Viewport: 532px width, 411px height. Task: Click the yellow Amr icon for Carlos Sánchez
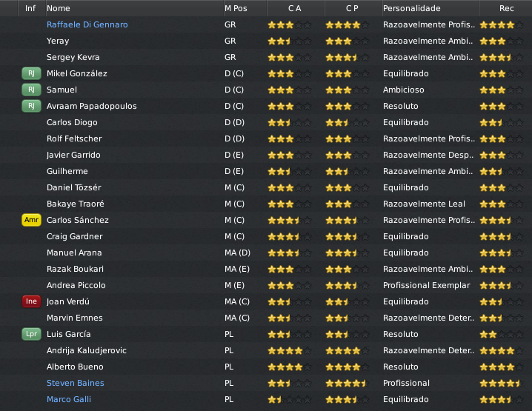31,220
